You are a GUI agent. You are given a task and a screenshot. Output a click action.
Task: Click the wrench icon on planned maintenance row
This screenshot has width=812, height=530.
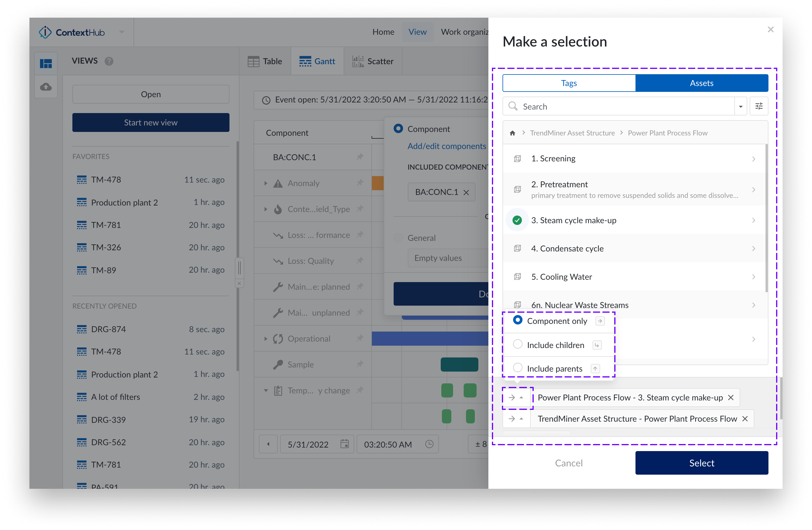coord(279,286)
